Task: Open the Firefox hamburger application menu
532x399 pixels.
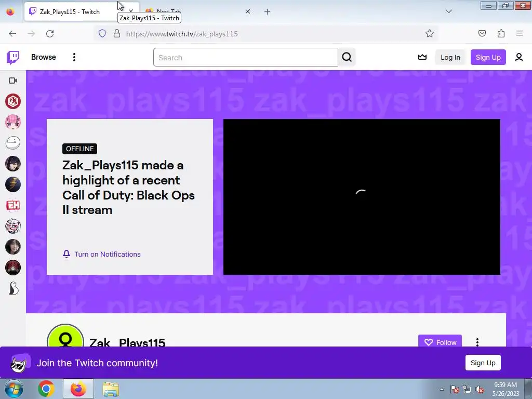Action: tap(520, 33)
